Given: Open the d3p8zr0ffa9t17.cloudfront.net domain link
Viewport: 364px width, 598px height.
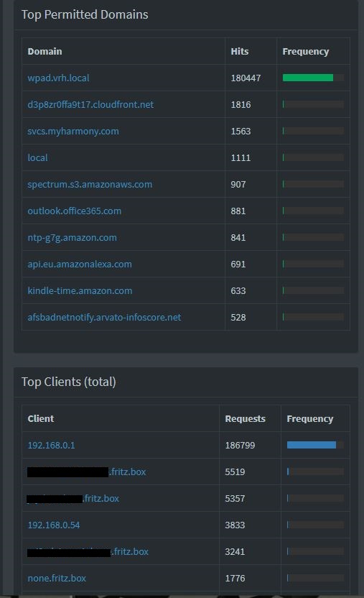Looking at the screenshot, I should tap(90, 104).
